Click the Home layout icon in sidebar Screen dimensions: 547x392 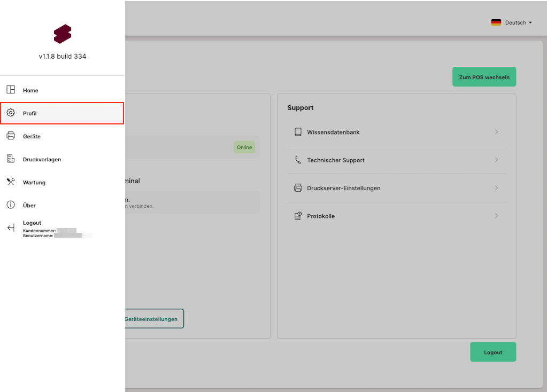coord(11,90)
